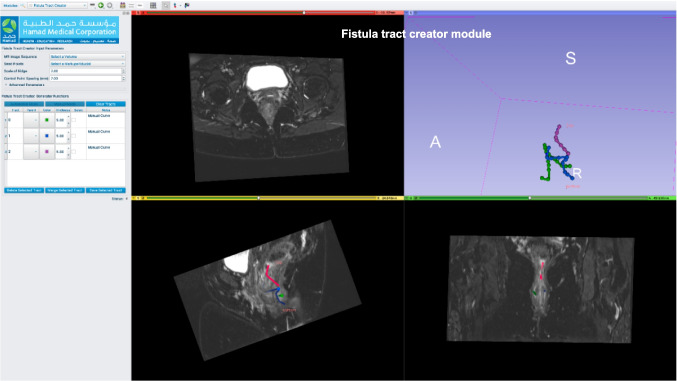Click the Control Point Spacing input field
The image size is (677, 381).
pyautogui.click(x=85, y=78)
